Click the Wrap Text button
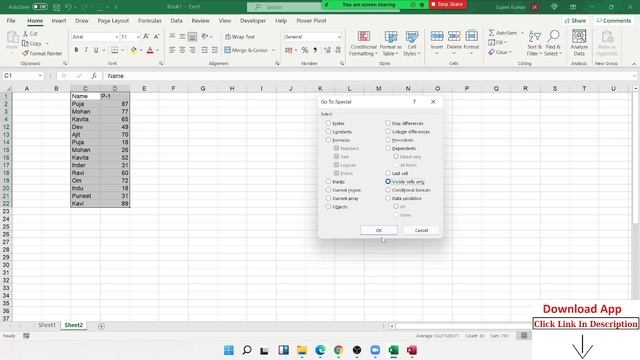This screenshot has width=640, height=360. pyautogui.click(x=240, y=37)
